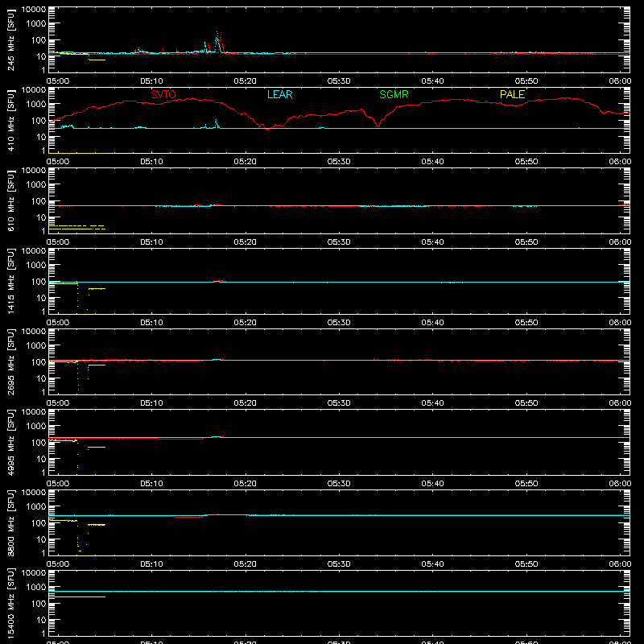Click 05:40 tick under the 410 MHz panel
Viewport: 644px width, 644px height.
(432, 162)
